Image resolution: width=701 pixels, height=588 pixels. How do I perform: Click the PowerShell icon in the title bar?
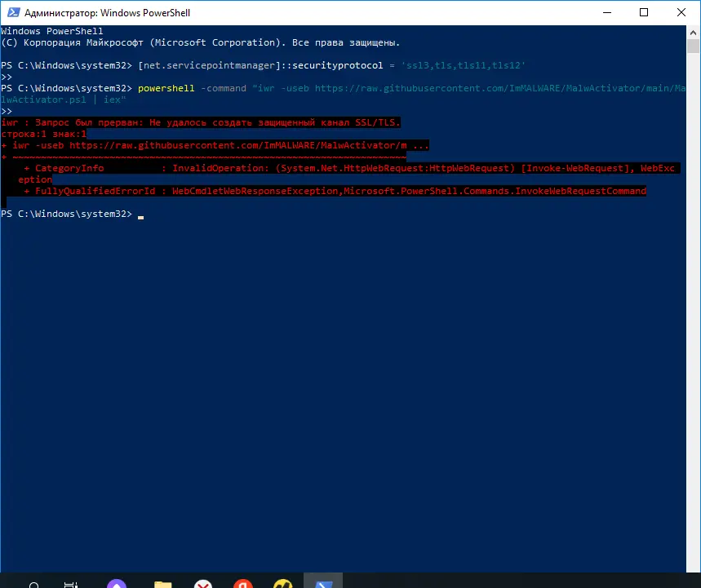pyautogui.click(x=13, y=12)
